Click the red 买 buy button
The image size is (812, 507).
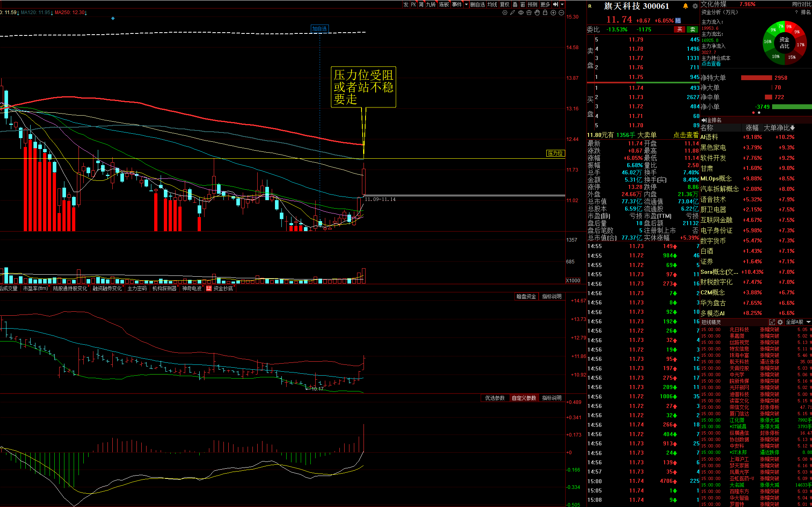[680, 29]
